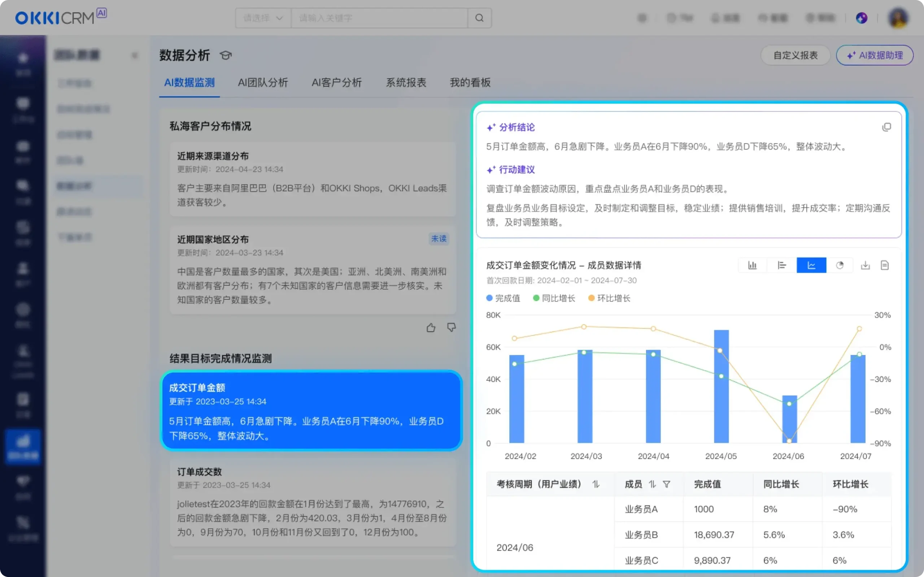Open the 请选择 dropdown
Viewport: 924px width, 577px height.
point(263,18)
